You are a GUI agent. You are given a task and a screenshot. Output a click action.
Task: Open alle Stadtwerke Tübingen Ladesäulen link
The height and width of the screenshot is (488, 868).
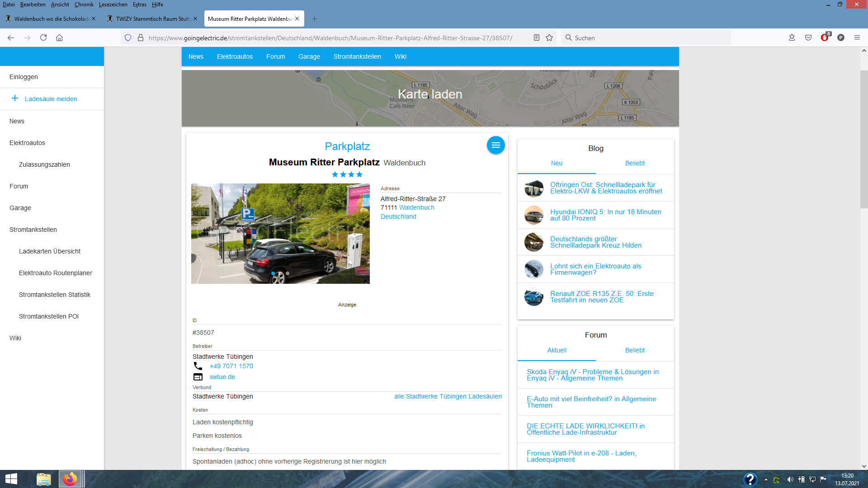pyautogui.click(x=448, y=396)
